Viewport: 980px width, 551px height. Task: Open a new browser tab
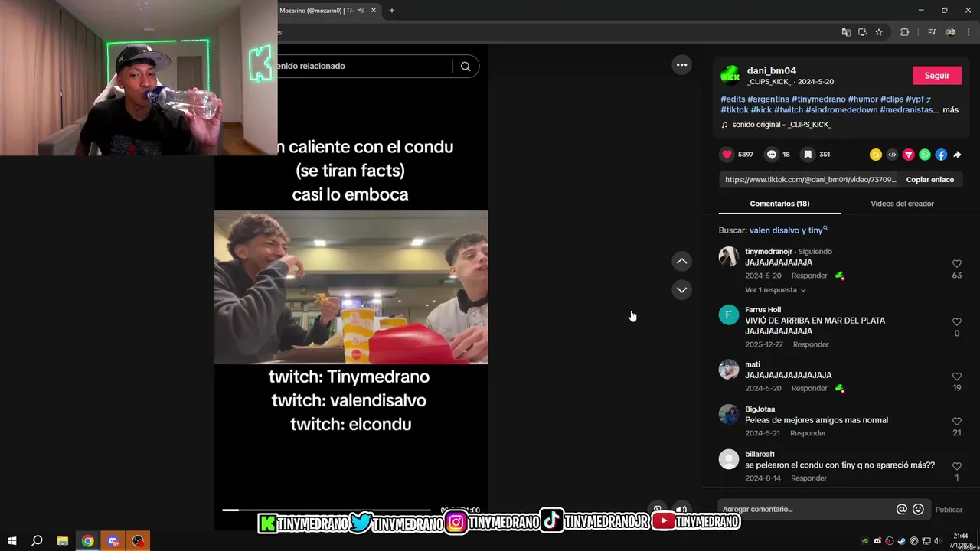tap(392, 11)
